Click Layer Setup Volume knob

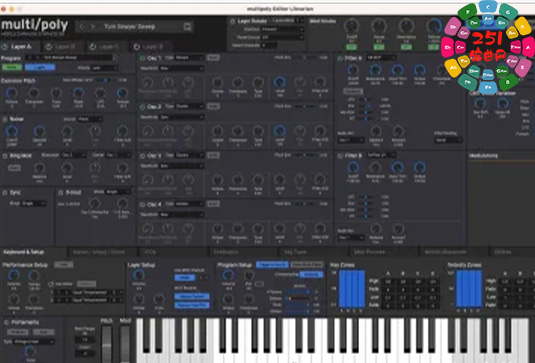pyautogui.click(x=139, y=275)
